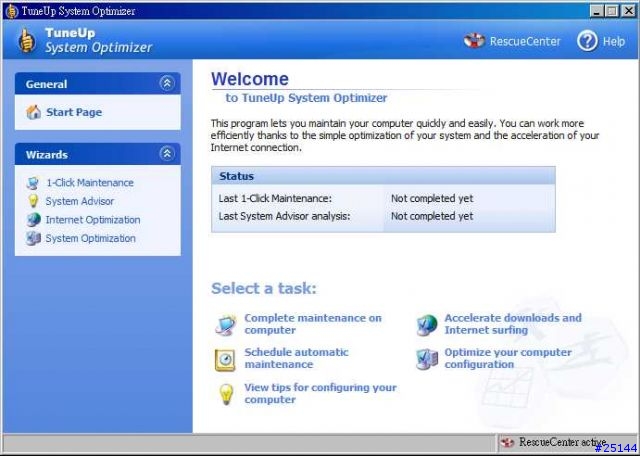Screen dimensions: 640x456
Task: Click Not completed yet for System Advisor
Action: click(x=432, y=216)
